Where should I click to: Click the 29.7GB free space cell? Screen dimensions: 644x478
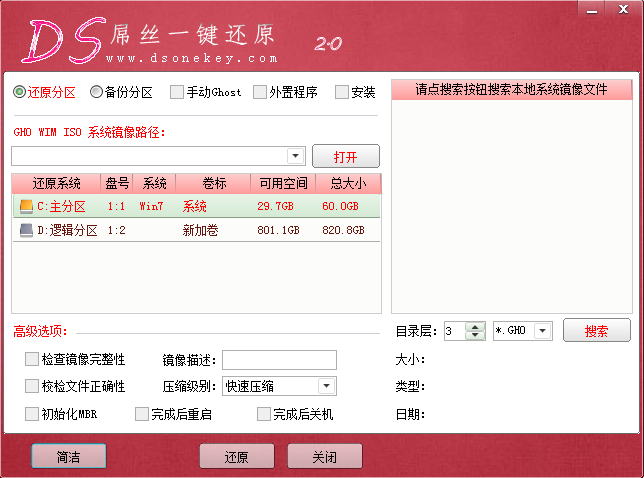[275, 206]
